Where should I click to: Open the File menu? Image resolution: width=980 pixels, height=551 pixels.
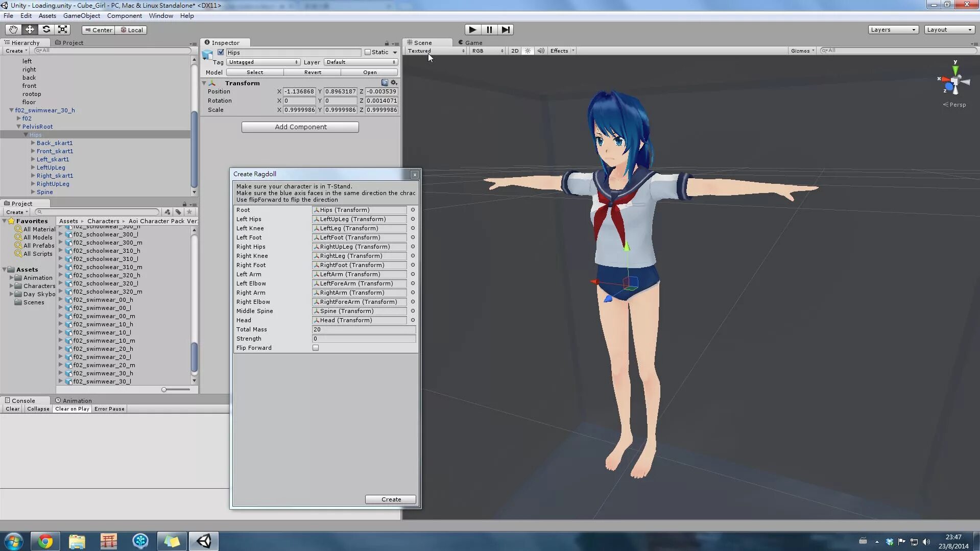pyautogui.click(x=8, y=16)
